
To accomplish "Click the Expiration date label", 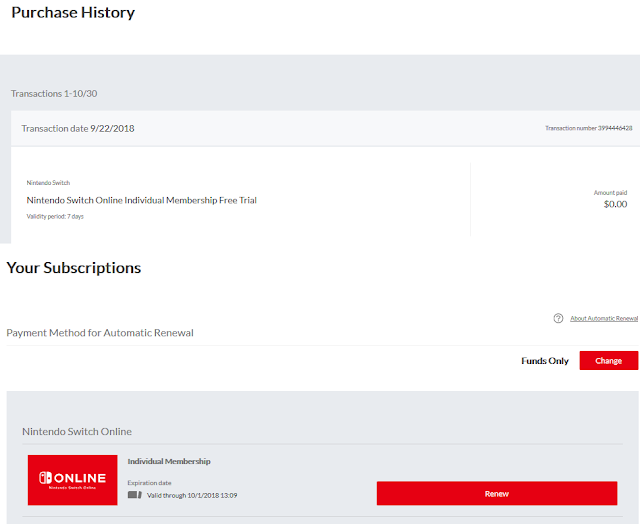I will click(x=149, y=483).
